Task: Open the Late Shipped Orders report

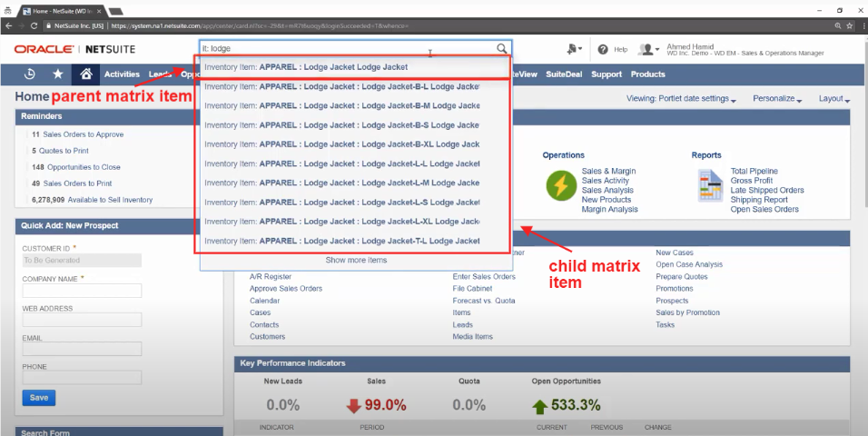Action: (767, 190)
